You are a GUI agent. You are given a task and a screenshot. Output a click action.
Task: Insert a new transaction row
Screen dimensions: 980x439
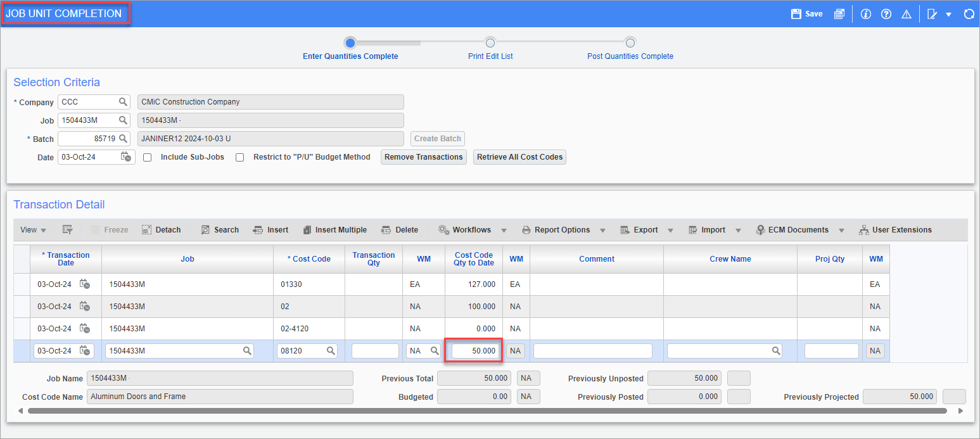tap(270, 230)
